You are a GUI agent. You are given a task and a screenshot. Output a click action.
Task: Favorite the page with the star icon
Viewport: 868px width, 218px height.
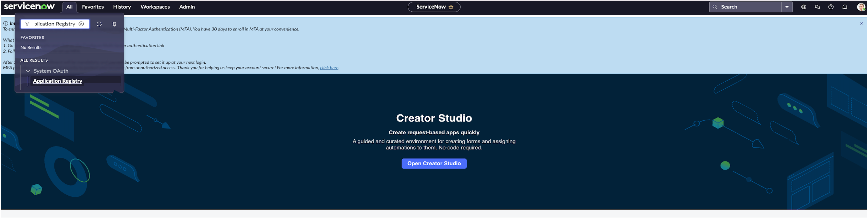pos(451,7)
